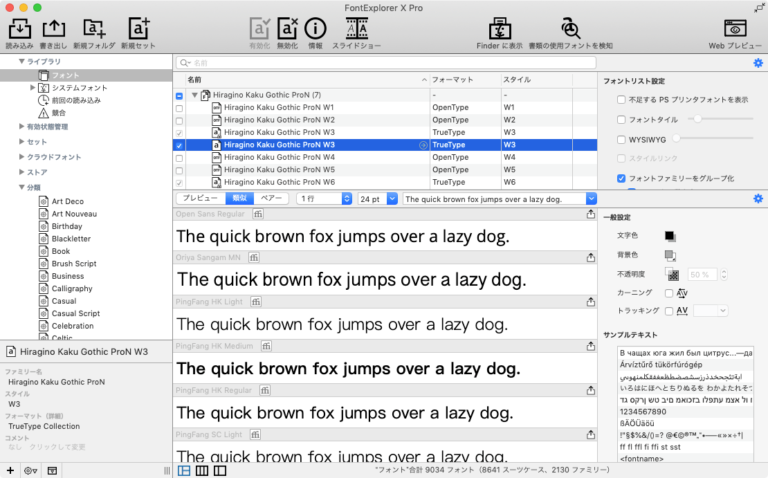Select the 1234567890 sample text

[x=685, y=411]
